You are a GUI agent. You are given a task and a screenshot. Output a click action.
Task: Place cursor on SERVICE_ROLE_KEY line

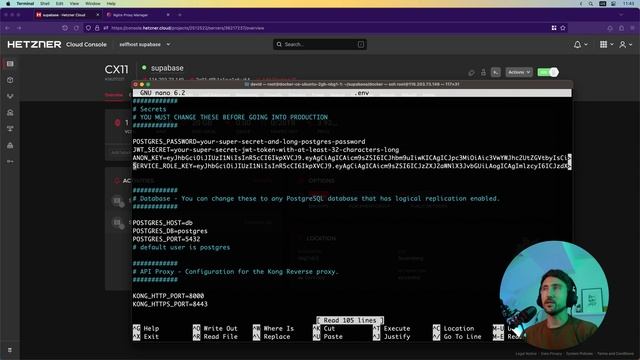tap(352, 166)
